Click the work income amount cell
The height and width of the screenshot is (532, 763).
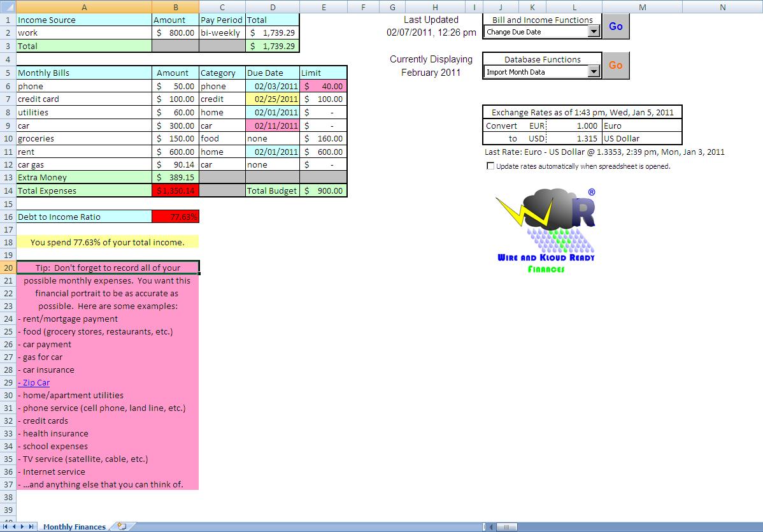coord(175,32)
